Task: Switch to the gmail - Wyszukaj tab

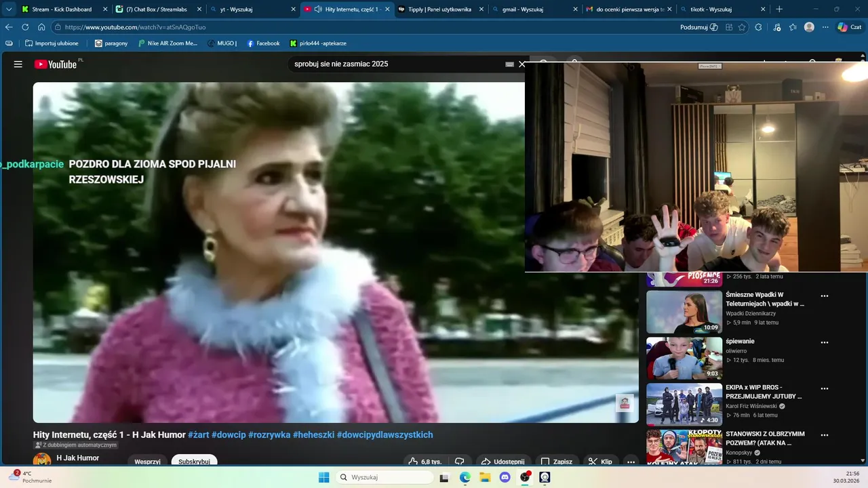Action: pos(534,9)
